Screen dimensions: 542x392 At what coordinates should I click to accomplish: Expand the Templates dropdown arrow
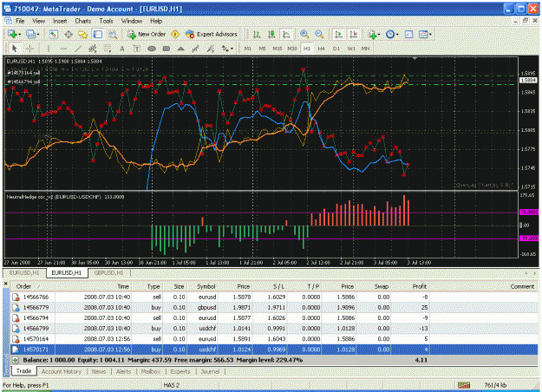point(430,34)
